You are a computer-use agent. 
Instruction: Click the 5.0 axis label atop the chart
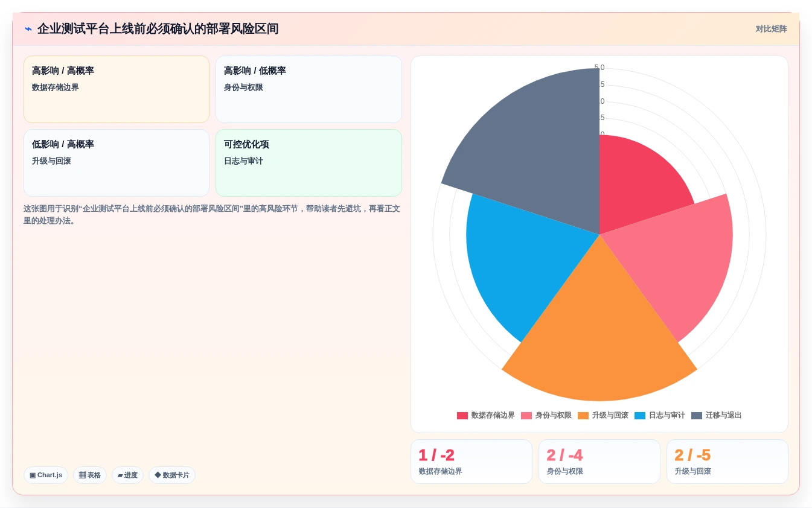click(599, 68)
